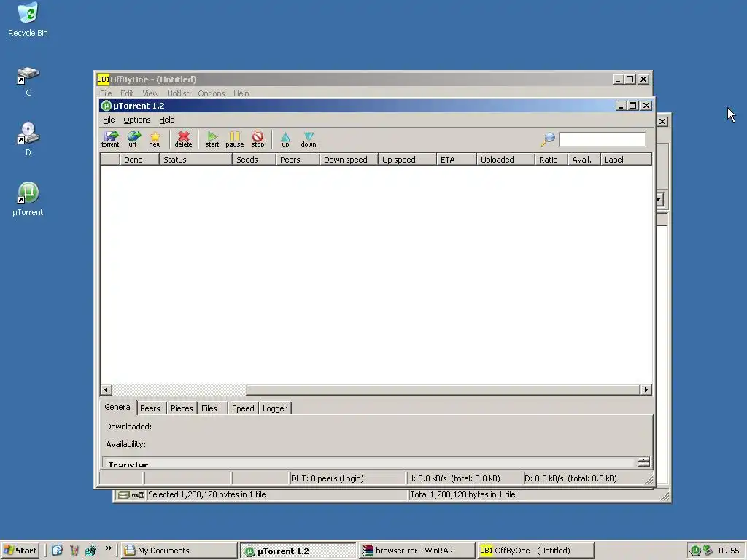Close the WinRAR window behind µTorrent
This screenshot has height=560, width=747.
click(662, 122)
